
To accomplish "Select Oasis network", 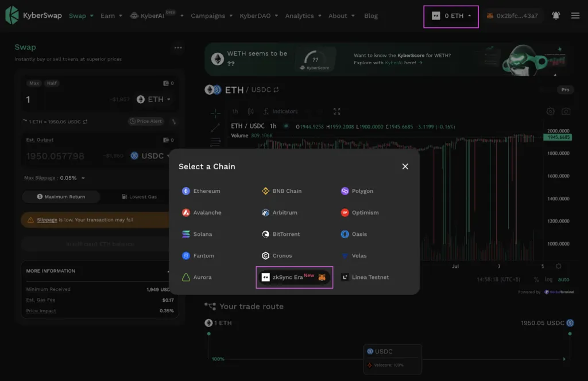I will pyautogui.click(x=354, y=234).
